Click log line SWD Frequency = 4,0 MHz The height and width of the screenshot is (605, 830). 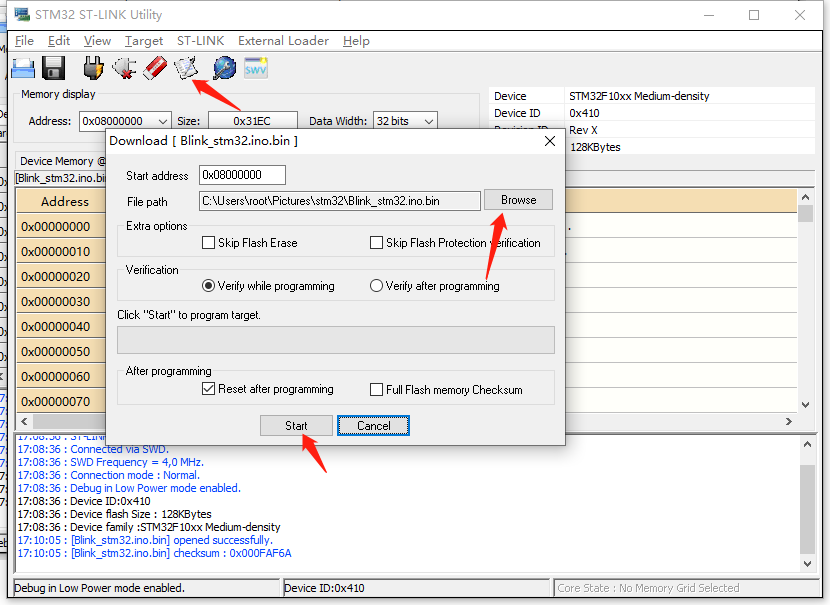111,462
